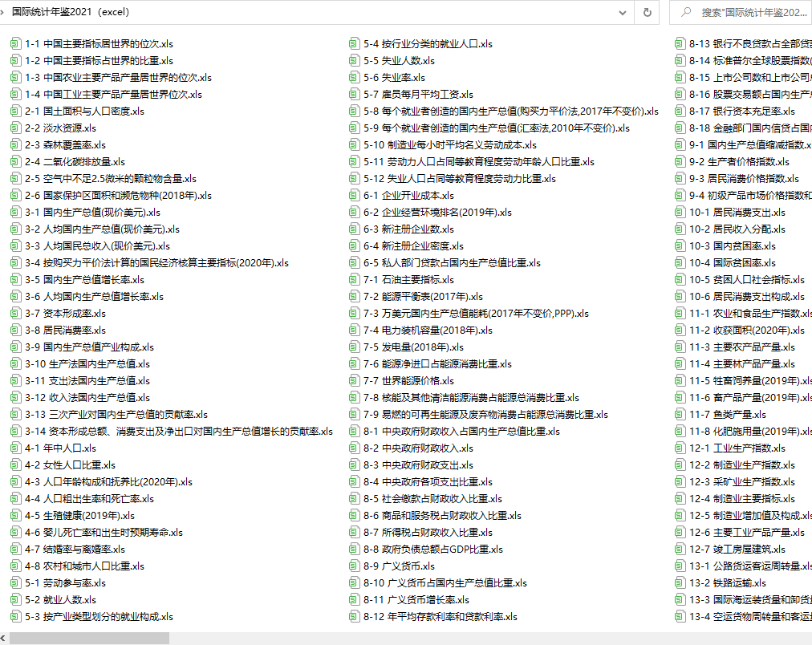
Task: Click icon of 1-1 中国主要指标居世界的位次.xls
Action: click(15, 44)
